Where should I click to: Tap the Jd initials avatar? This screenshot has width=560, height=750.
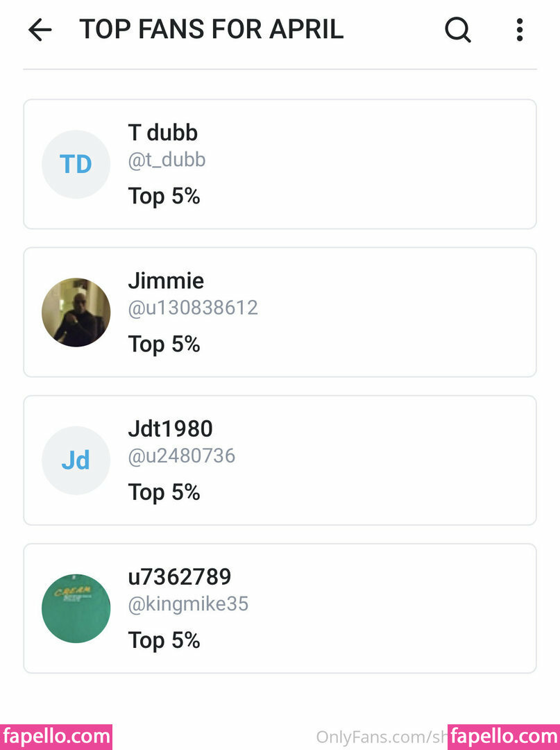pos(76,460)
